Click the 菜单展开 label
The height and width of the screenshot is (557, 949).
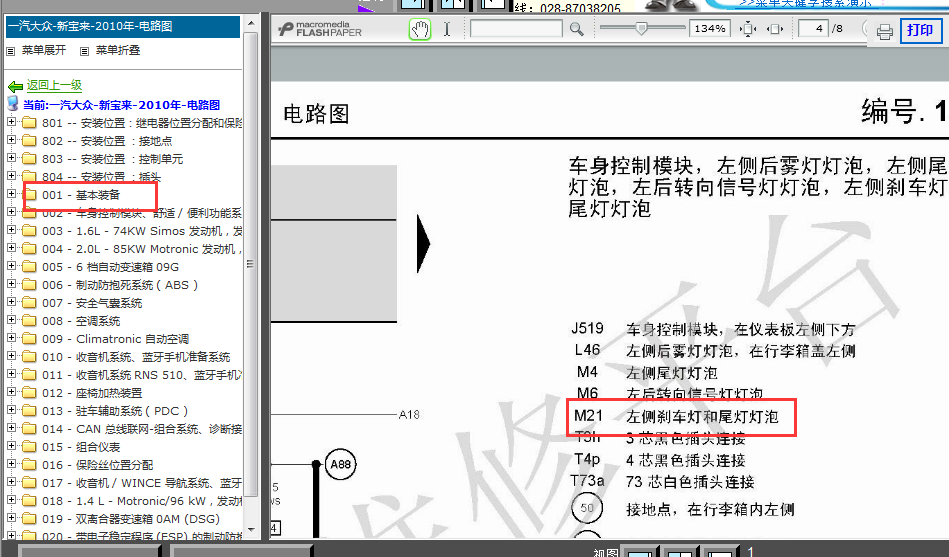coord(44,50)
